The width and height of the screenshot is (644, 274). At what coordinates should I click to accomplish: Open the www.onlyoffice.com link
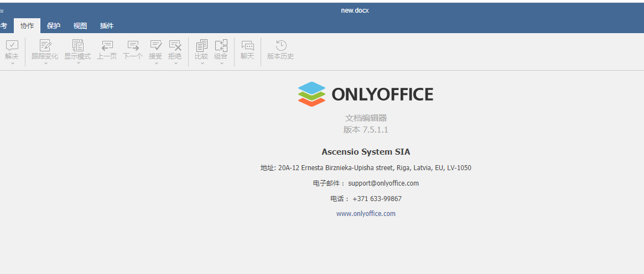click(366, 214)
